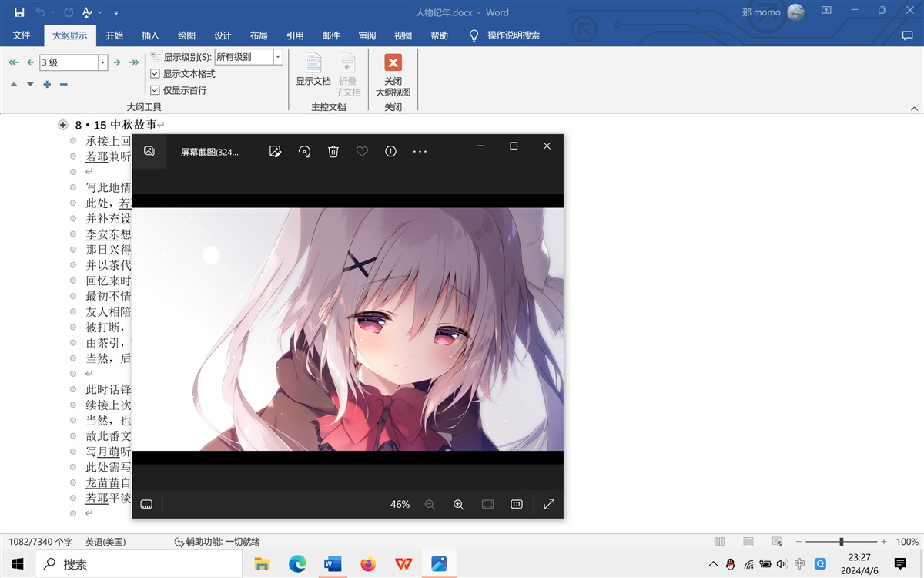This screenshot has width=924, height=578.
Task: Switch to the 审阅 tab
Action: pyautogui.click(x=367, y=35)
